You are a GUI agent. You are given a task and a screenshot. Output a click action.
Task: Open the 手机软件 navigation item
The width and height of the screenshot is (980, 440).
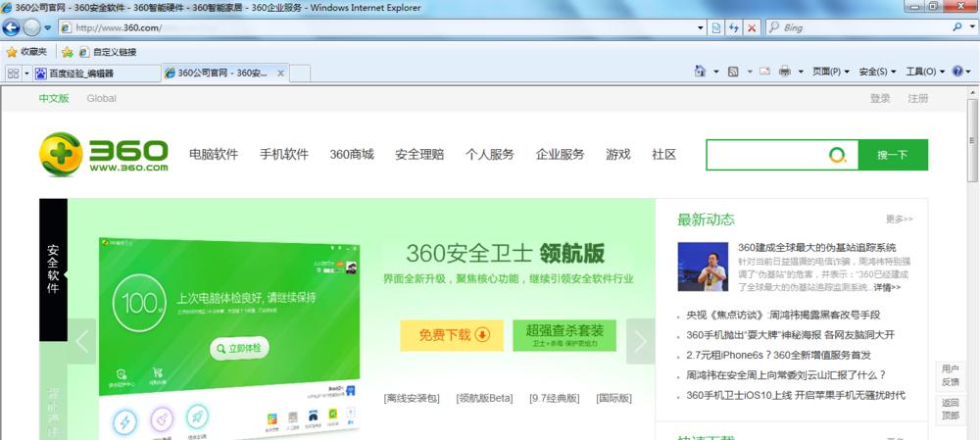284,155
